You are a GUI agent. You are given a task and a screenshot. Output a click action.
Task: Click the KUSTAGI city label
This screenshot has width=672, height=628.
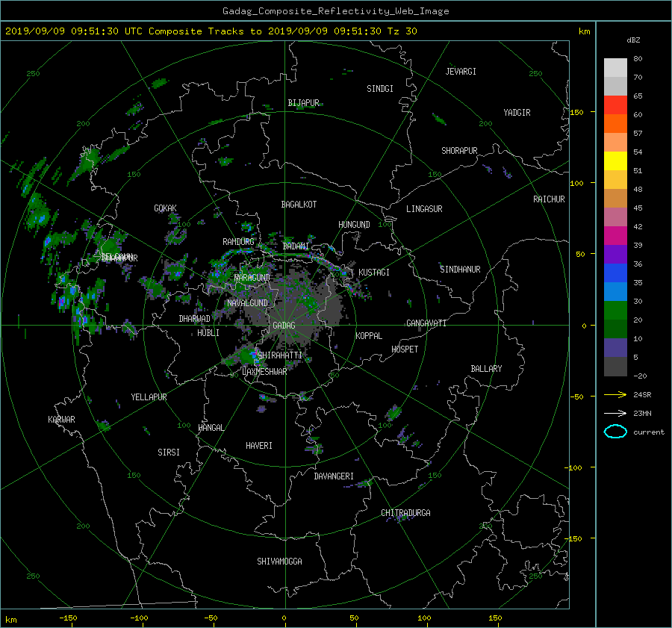pos(374,273)
